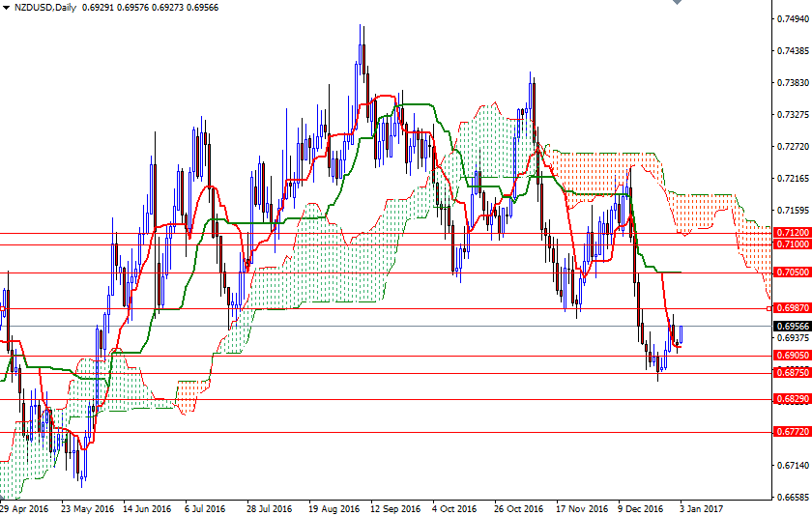812x516 pixels.
Task: Click the 0.74385 price scale value
Action: tap(793, 51)
